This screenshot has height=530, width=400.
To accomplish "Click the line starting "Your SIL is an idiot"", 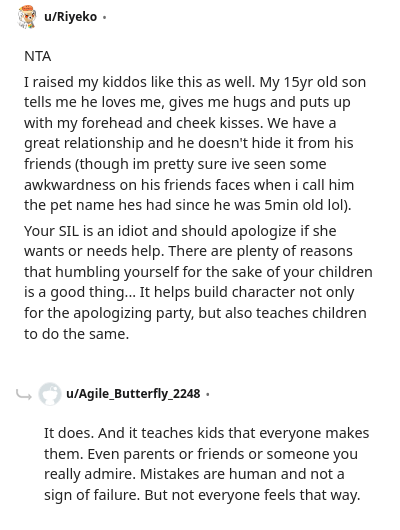I will coord(180,231).
